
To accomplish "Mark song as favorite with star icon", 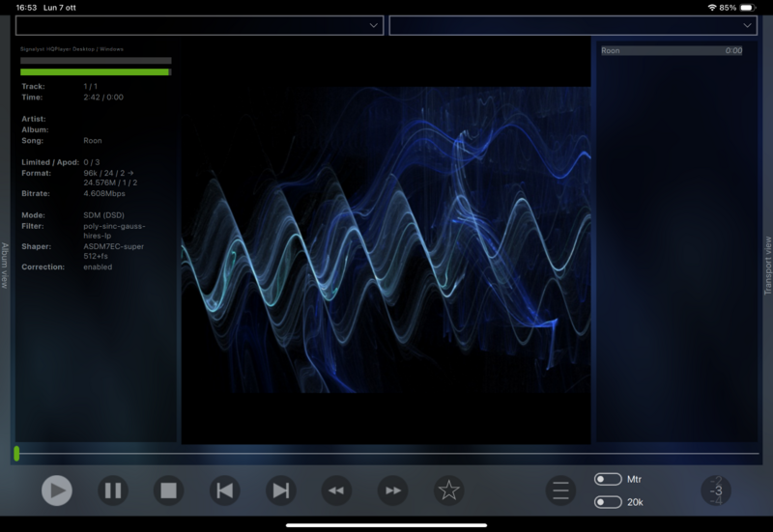I will coord(448,490).
